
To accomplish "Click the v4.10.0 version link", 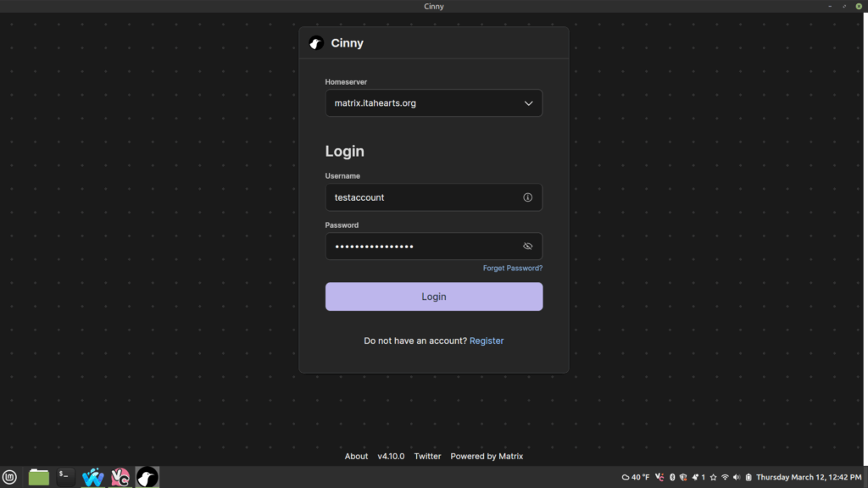I will (x=391, y=456).
